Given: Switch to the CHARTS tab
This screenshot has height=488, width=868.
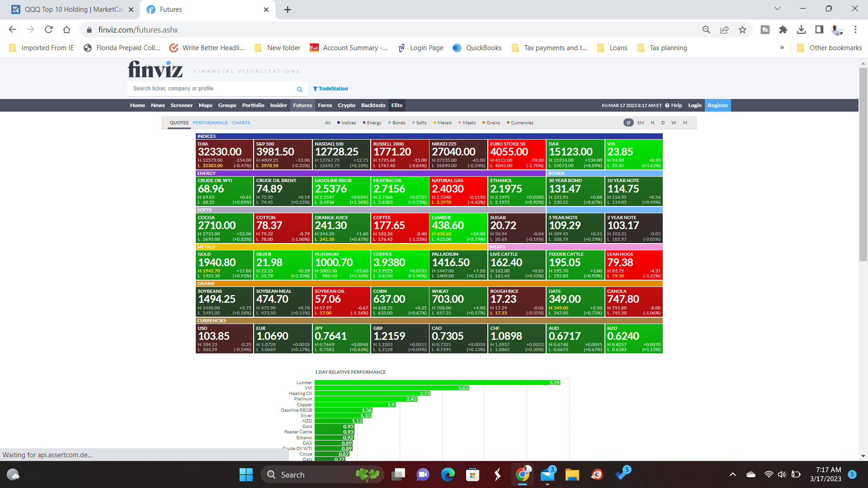Looking at the screenshot, I should click(x=241, y=122).
